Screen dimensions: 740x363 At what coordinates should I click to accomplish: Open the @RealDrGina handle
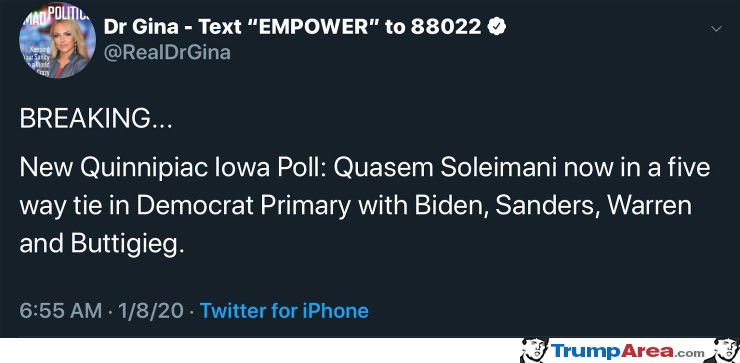(x=167, y=51)
